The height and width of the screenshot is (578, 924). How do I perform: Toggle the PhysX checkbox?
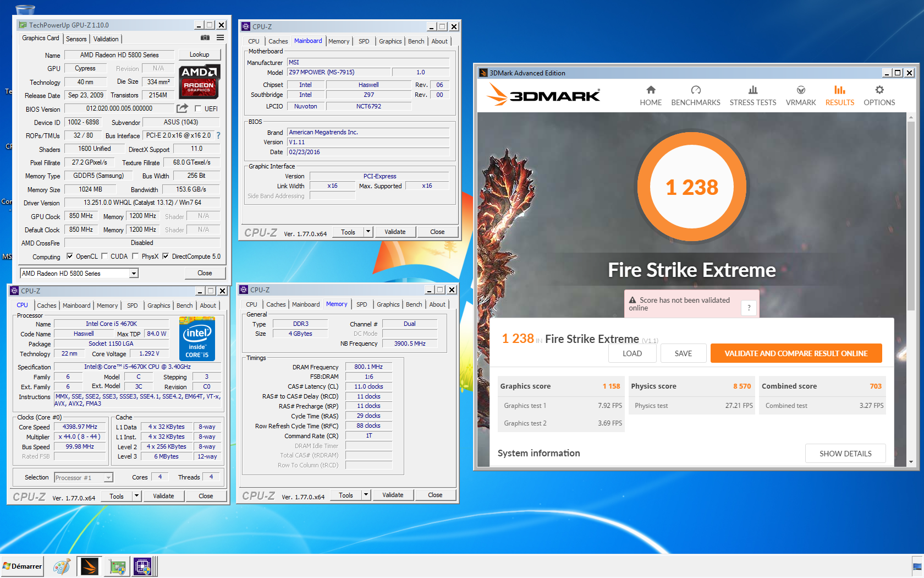[135, 256]
